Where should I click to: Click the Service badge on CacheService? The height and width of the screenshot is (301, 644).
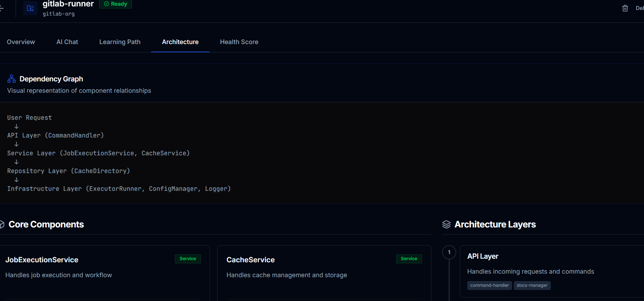409,259
